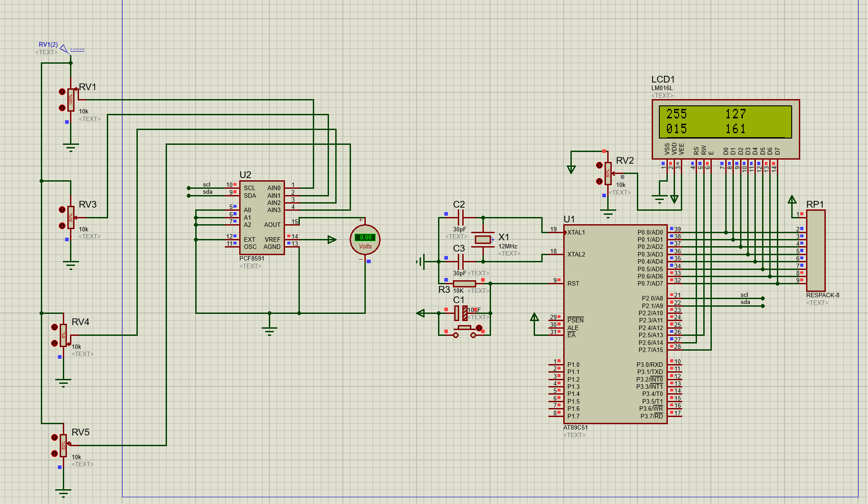This screenshot has width=868, height=504.
Task: Click RV4 increase arrow button
Action: pyautogui.click(x=54, y=327)
